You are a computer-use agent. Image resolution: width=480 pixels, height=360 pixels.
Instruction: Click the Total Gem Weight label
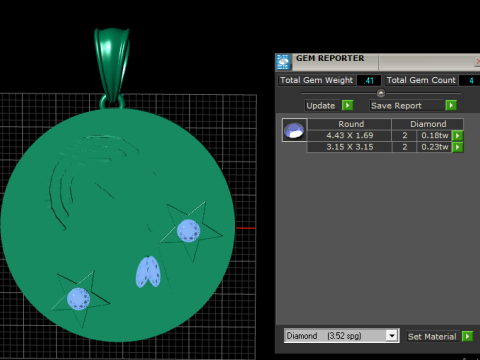tap(316, 80)
